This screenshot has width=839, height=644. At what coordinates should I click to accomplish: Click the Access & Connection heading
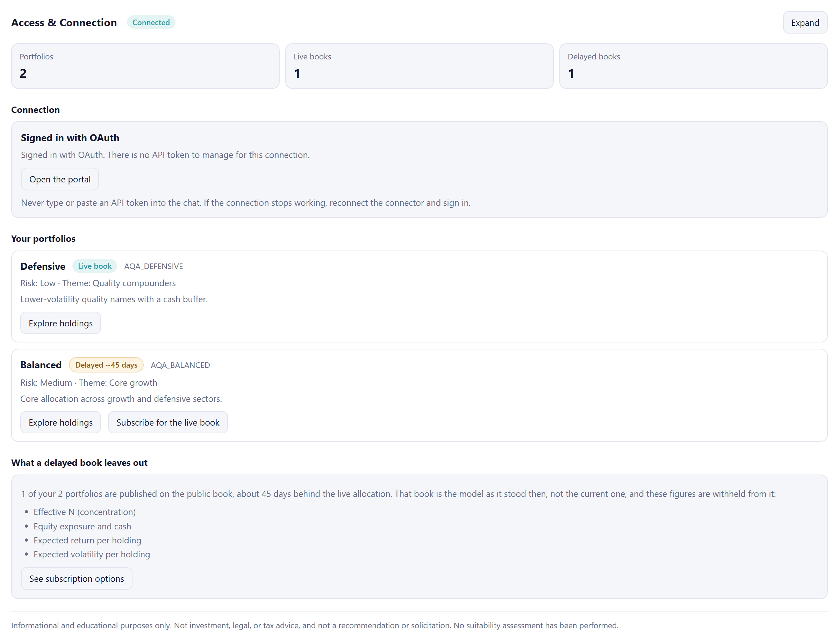(64, 23)
